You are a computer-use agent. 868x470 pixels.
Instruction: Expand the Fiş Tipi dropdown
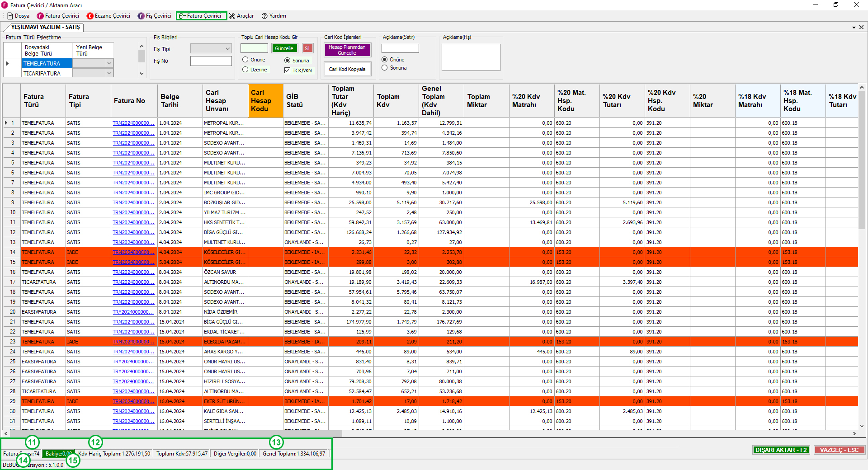pyautogui.click(x=227, y=49)
